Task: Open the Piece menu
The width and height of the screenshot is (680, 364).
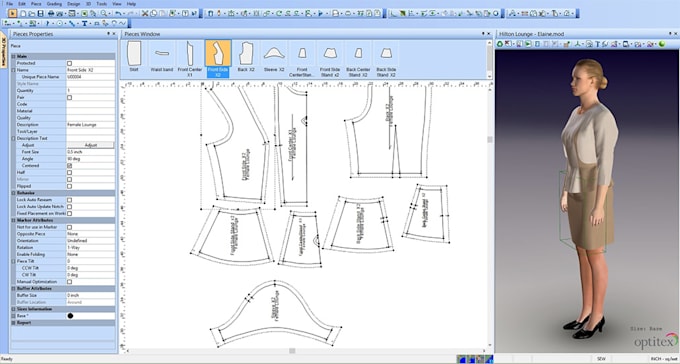Action: coord(36,4)
